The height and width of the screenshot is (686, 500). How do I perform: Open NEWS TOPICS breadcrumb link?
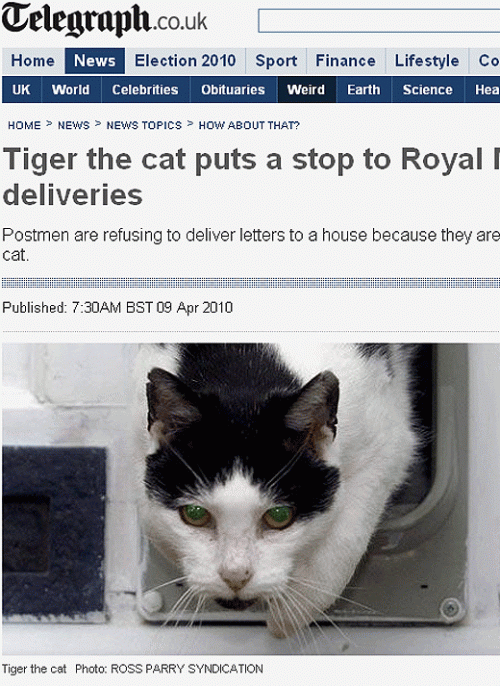click(144, 126)
